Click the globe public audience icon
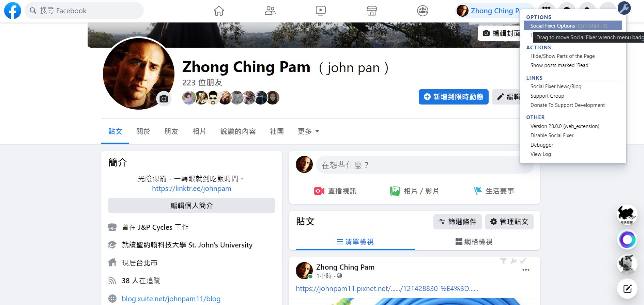 point(339,276)
